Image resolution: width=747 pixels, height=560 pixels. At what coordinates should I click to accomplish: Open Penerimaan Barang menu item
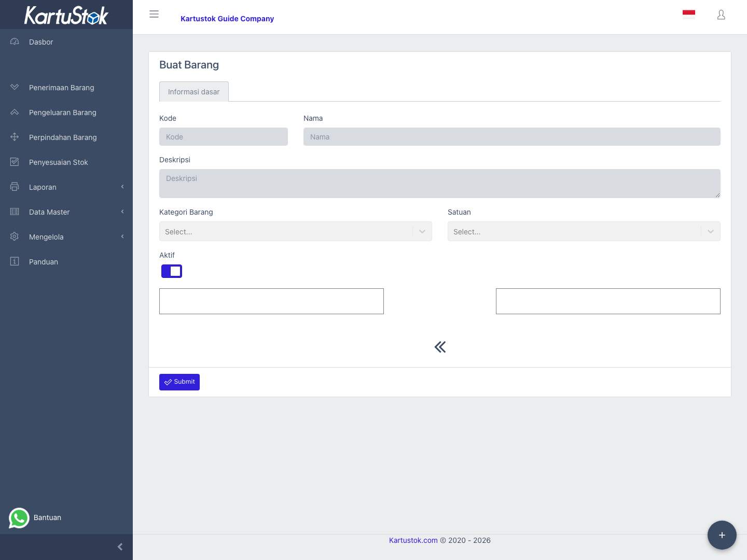(66, 88)
